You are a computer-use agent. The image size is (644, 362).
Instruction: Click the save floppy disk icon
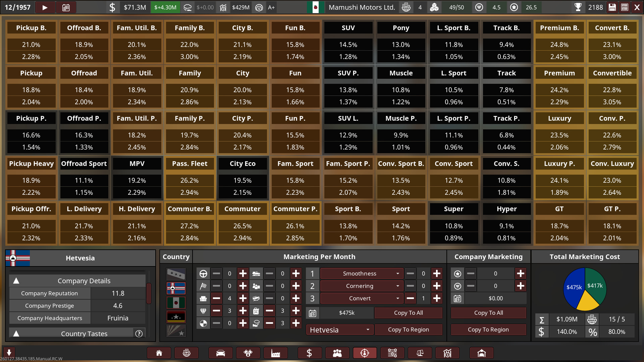612,7
